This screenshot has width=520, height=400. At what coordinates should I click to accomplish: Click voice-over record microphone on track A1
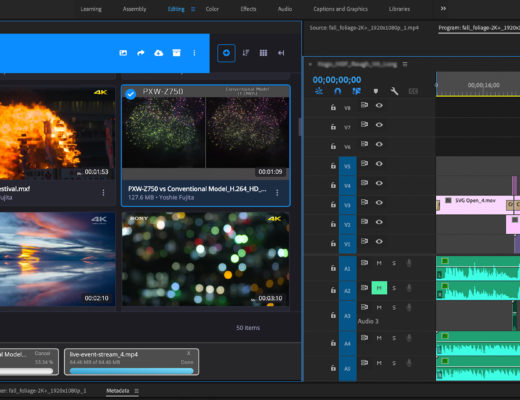[x=409, y=263]
